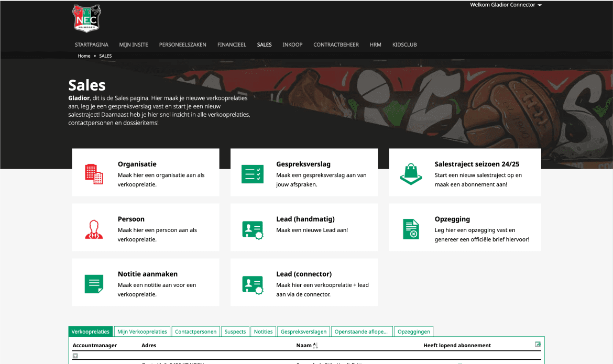Select the Lead (handmatig) badge icon
Image resolution: width=613 pixels, height=364 pixels.
[x=253, y=229]
